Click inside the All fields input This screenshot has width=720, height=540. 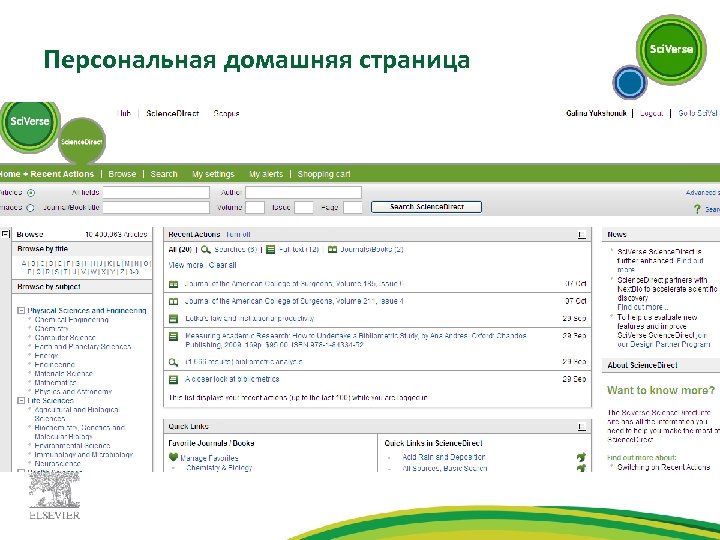pos(156,192)
